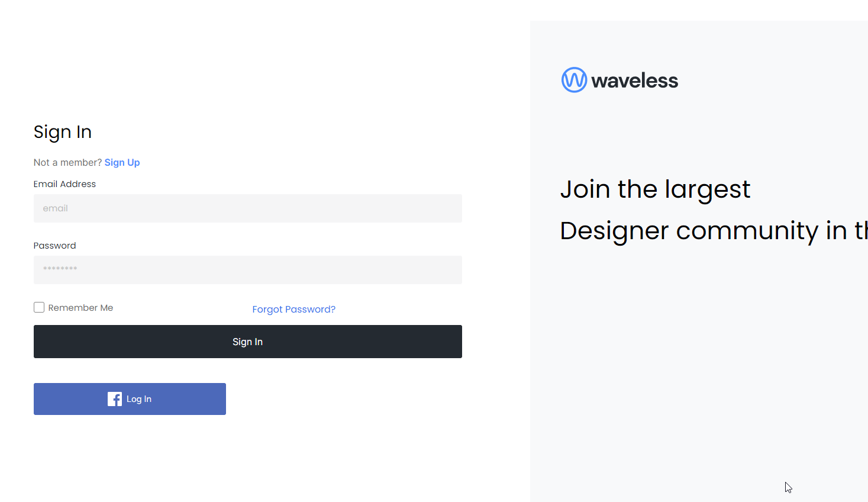Click the waveless wordmark text

(x=634, y=80)
